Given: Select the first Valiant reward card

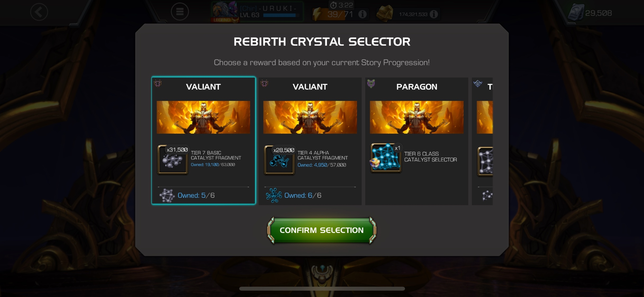Looking at the screenshot, I should (203, 141).
